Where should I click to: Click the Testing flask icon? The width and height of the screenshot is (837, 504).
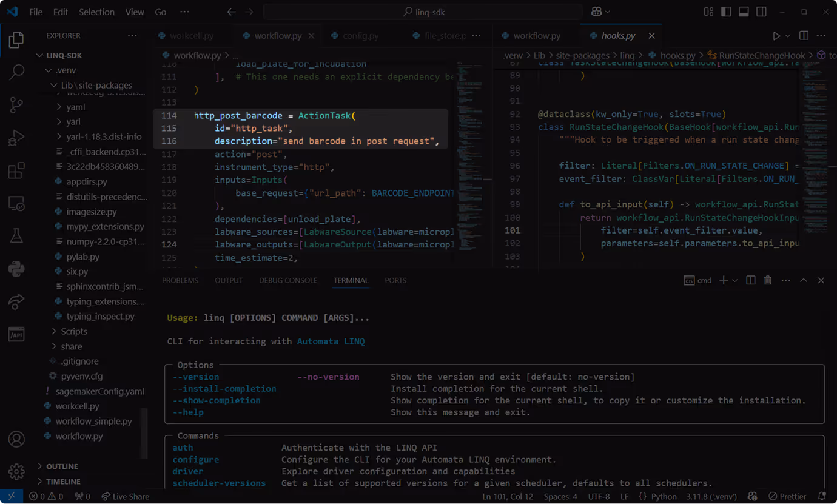pos(16,235)
